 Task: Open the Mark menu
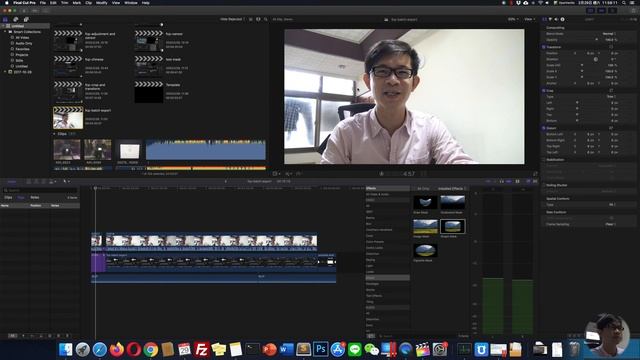point(77,2)
